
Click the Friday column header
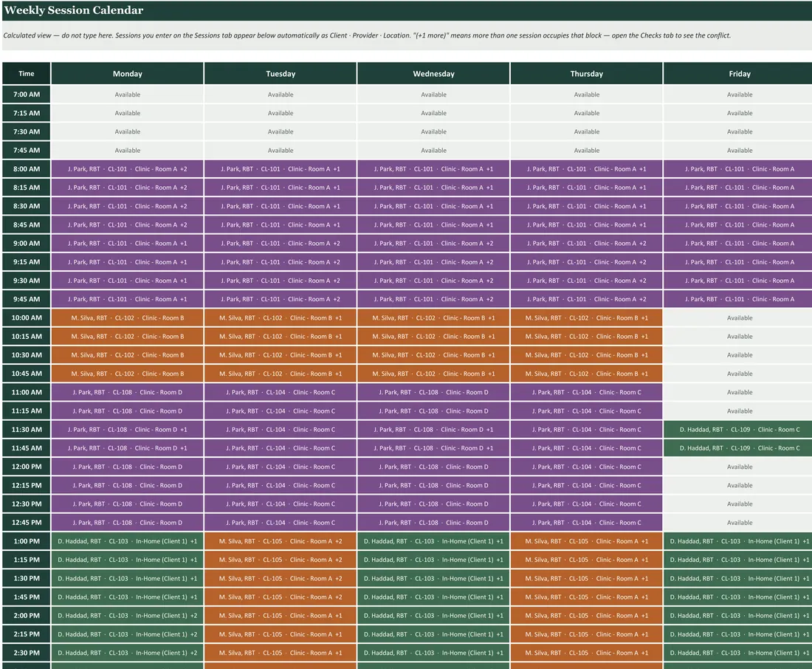(x=738, y=74)
